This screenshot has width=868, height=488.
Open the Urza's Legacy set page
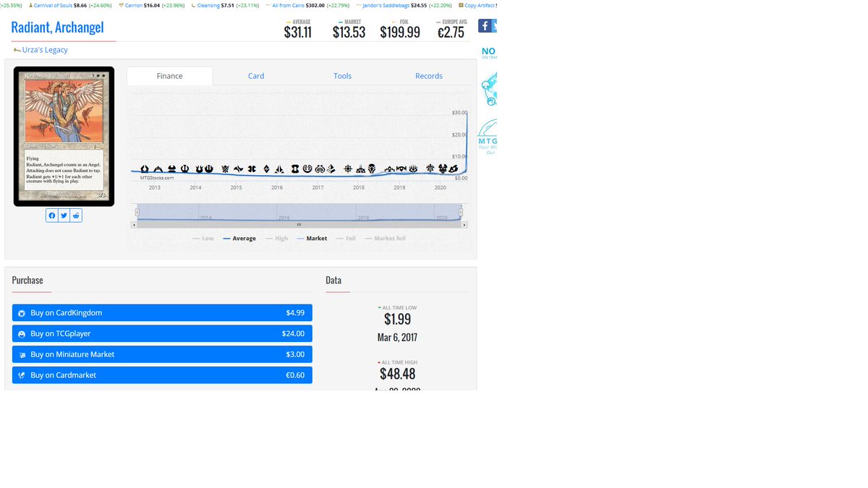point(43,50)
